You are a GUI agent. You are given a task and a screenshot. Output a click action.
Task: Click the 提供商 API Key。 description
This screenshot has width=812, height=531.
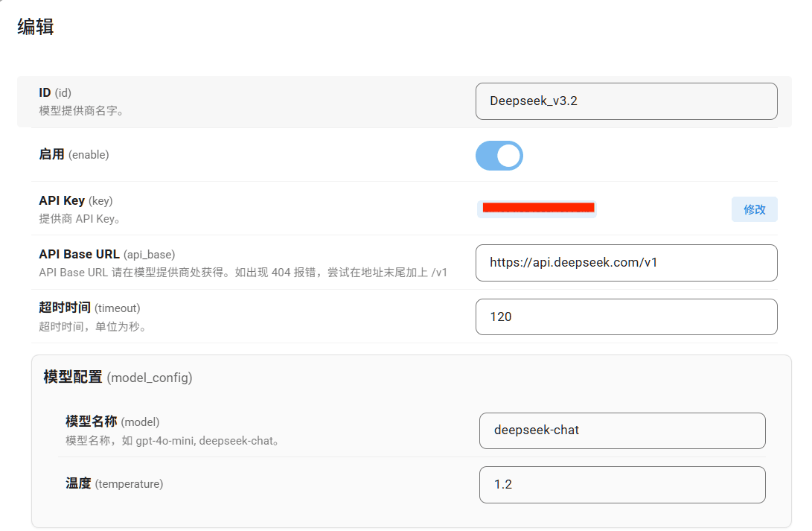click(80, 219)
